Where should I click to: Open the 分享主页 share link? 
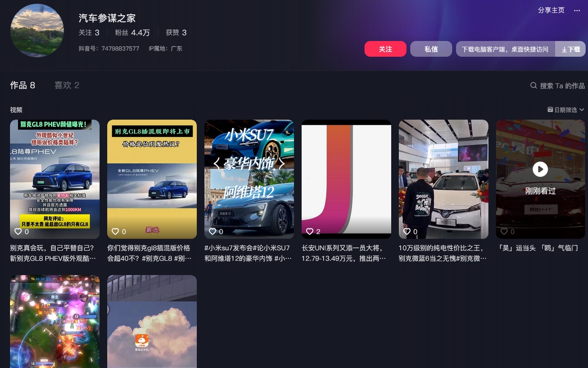[x=551, y=10]
